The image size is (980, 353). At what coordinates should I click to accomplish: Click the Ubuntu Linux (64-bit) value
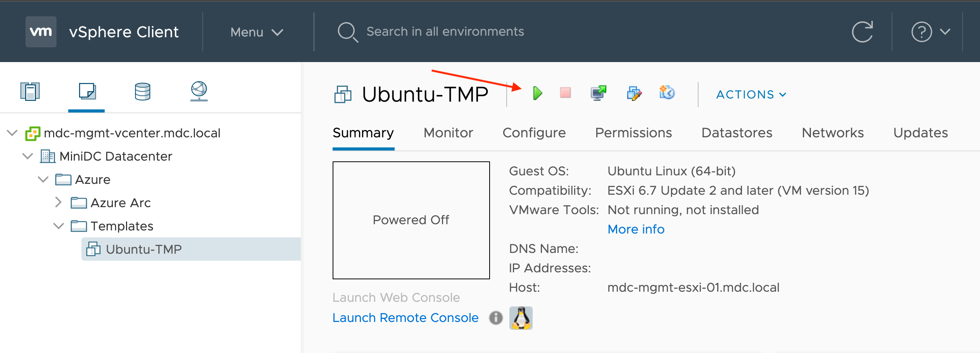(671, 171)
